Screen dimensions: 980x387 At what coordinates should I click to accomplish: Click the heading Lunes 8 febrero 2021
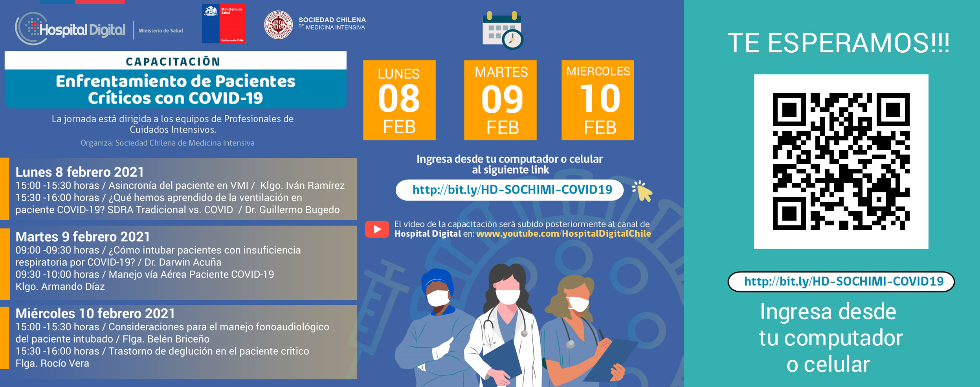[x=80, y=172]
